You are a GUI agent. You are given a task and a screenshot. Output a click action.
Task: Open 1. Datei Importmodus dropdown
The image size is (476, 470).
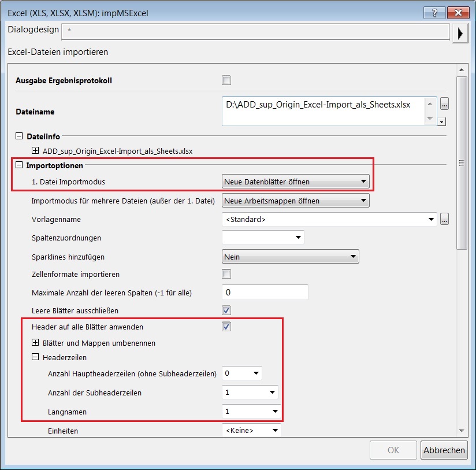coord(296,182)
